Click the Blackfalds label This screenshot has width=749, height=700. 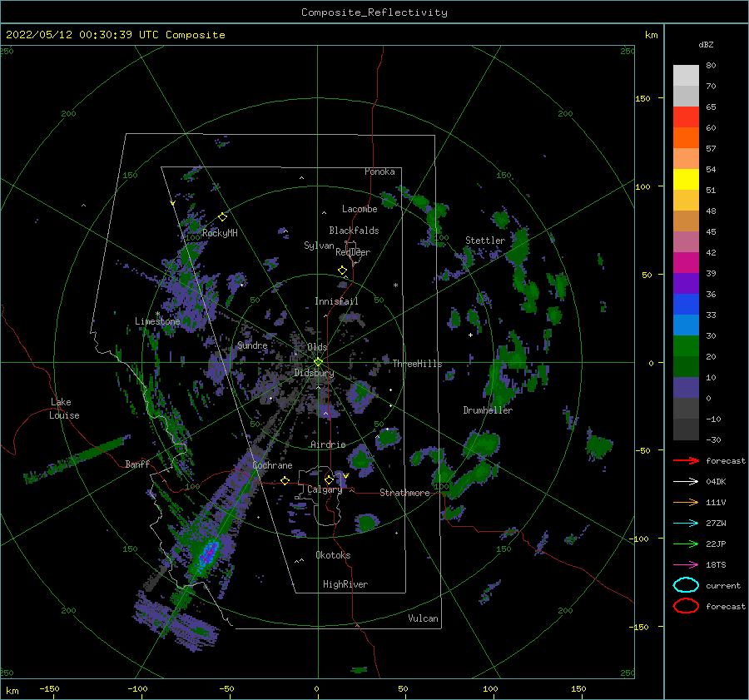click(354, 231)
